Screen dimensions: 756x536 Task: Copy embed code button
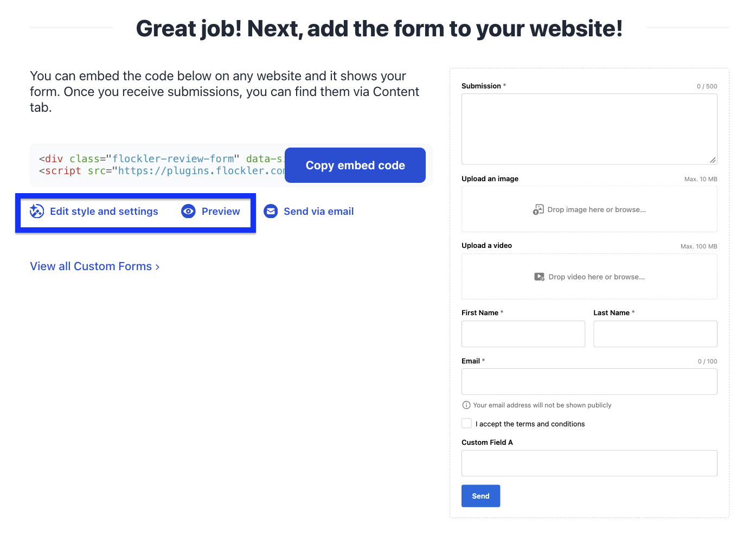pyautogui.click(x=355, y=165)
